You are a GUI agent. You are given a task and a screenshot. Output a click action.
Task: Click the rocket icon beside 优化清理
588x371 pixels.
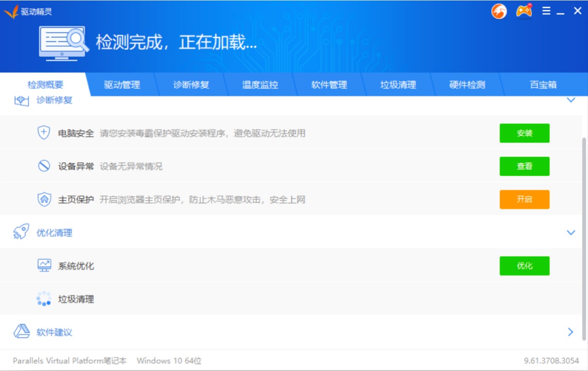(21, 232)
